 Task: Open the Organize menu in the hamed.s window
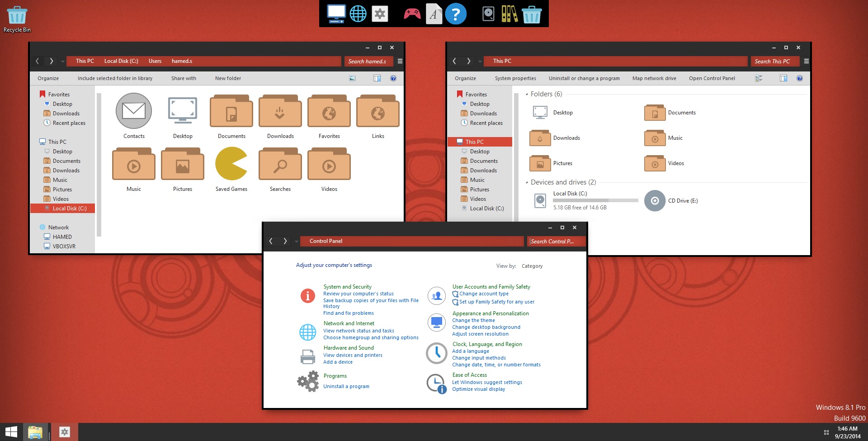click(48, 78)
